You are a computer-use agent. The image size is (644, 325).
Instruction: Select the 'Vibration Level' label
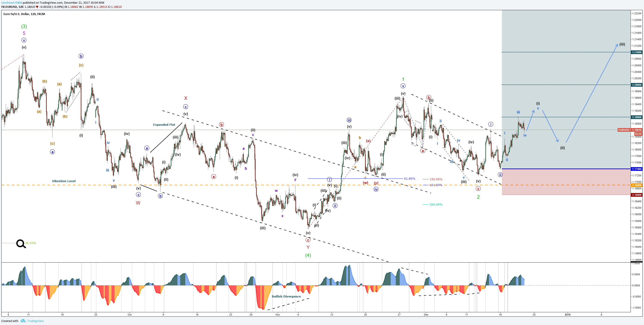pyautogui.click(x=64, y=181)
